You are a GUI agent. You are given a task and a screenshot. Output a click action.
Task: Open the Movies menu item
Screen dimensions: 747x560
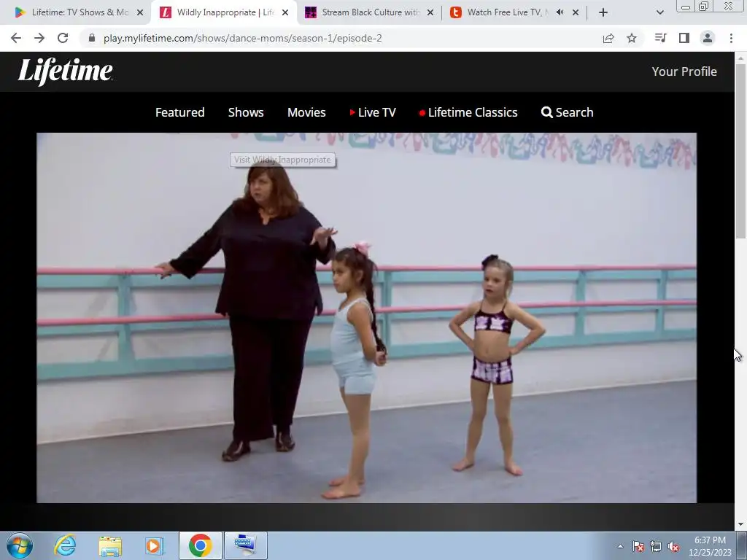[x=306, y=112]
